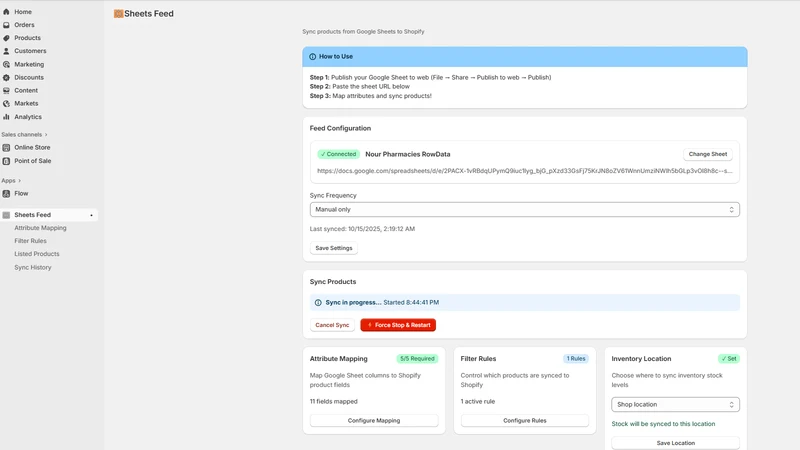
Task: Click the Google Sheets URL text
Action: pos(524,171)
